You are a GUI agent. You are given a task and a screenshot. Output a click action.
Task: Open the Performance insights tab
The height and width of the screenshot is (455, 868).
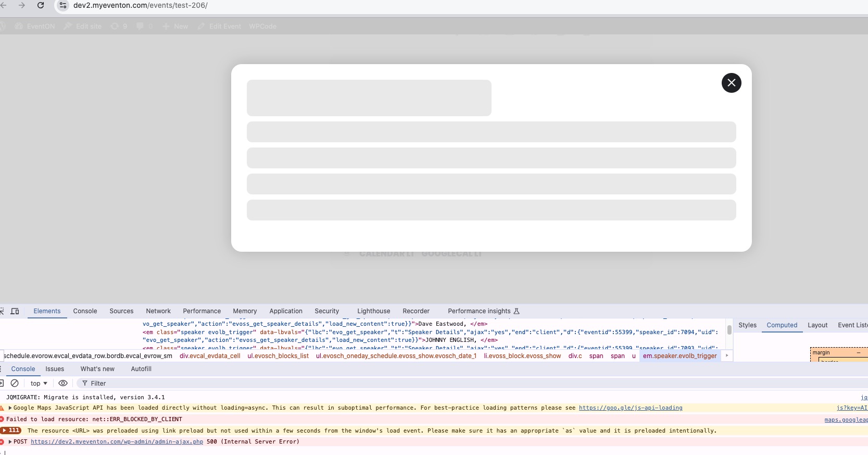pos(484,311)
